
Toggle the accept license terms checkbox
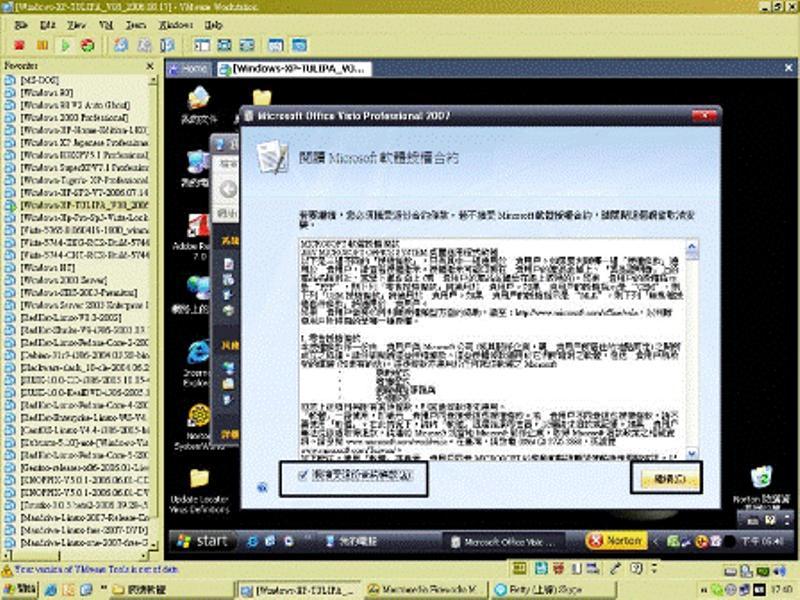pos(303,476)
